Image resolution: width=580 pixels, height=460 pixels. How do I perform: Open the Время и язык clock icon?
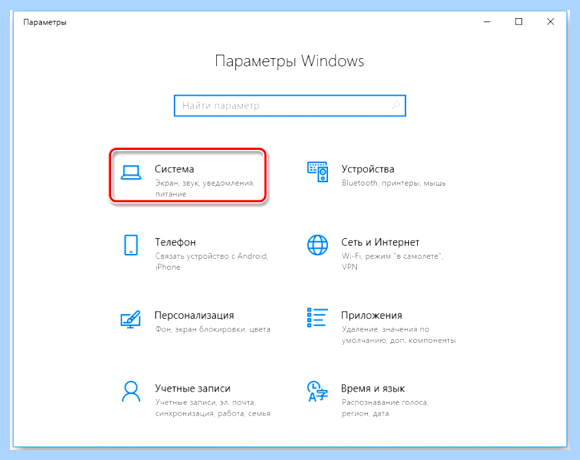tap(317, 391)
